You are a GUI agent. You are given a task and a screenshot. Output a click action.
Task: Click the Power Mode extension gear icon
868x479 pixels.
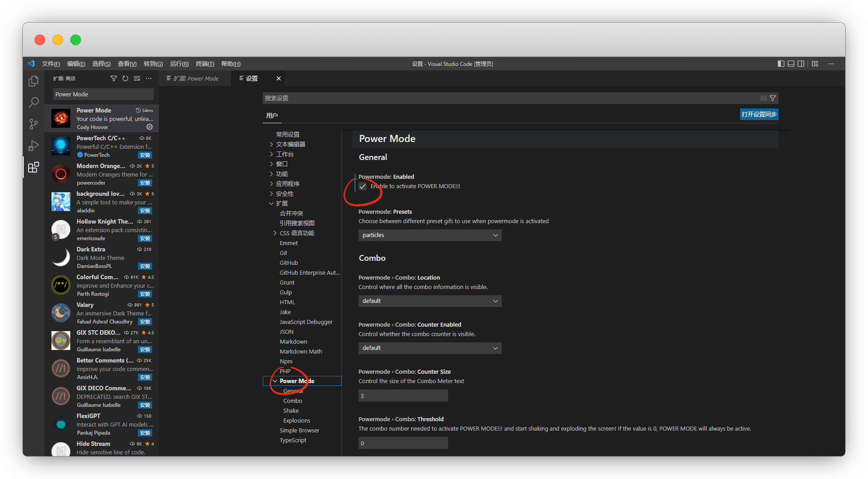(x=150, y=127)
